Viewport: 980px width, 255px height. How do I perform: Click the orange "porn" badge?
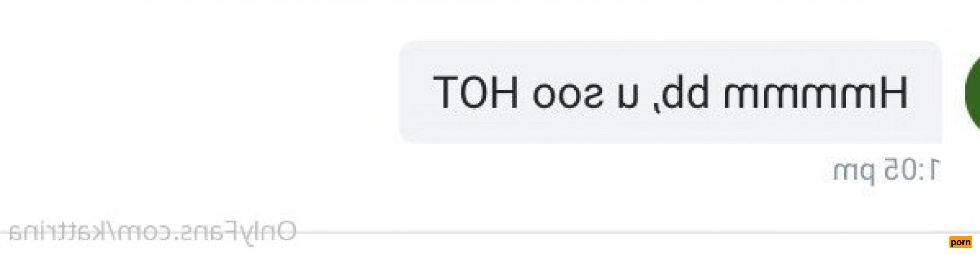click(961, 242)
